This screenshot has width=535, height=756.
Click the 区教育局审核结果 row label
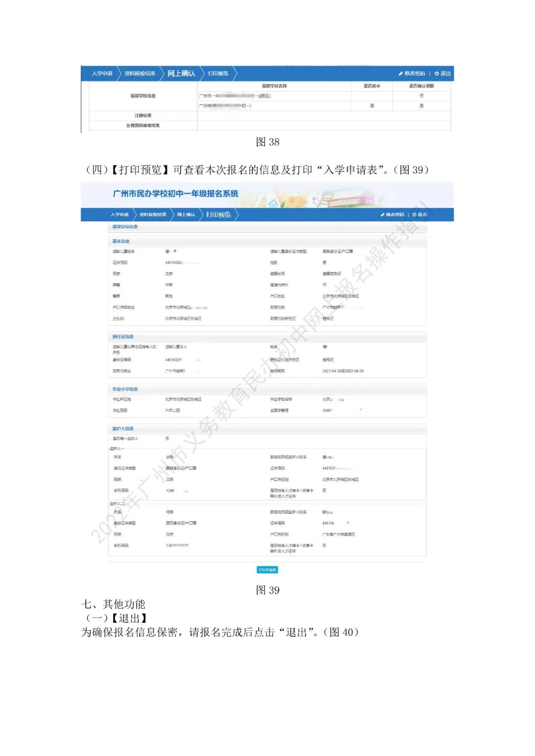[x=143, y=126]
